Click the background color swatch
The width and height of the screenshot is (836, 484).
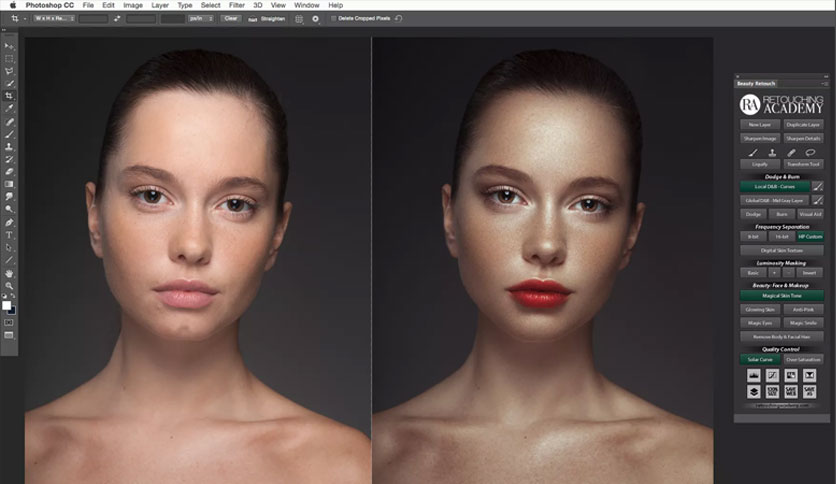tap(13, 311)
